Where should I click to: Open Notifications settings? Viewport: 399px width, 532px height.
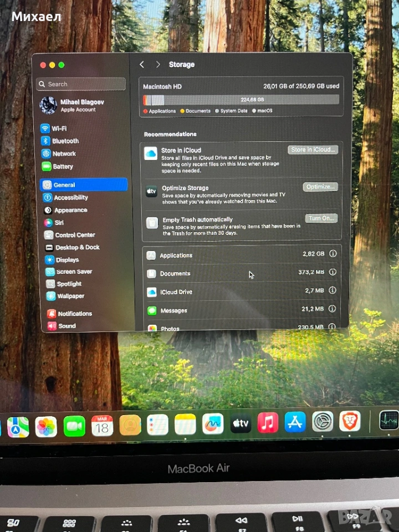pos(70,314)
